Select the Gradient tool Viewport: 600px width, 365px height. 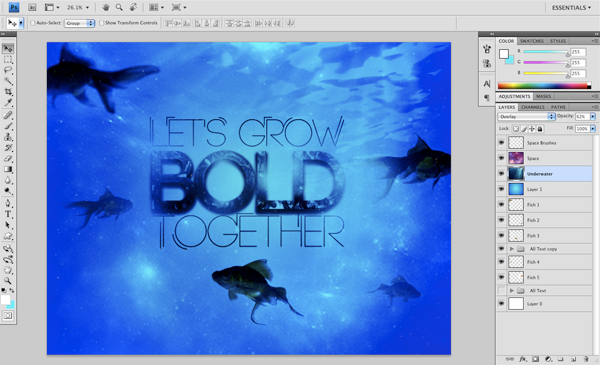tap(8, 169)
